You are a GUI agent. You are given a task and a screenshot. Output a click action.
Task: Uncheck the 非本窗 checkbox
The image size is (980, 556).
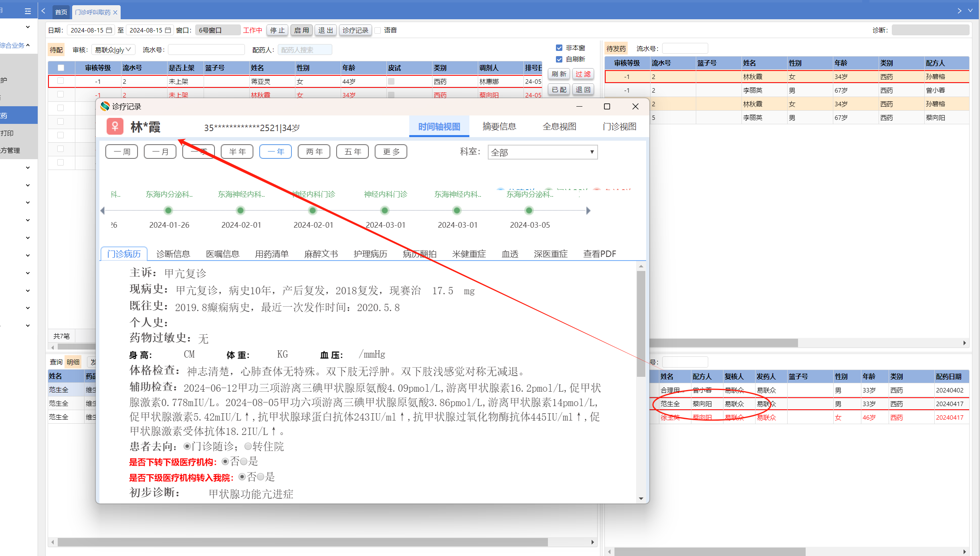tap(559, 48)
